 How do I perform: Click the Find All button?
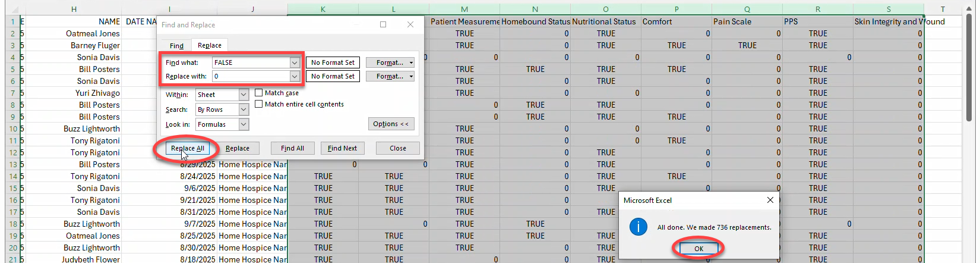(292, 148)
